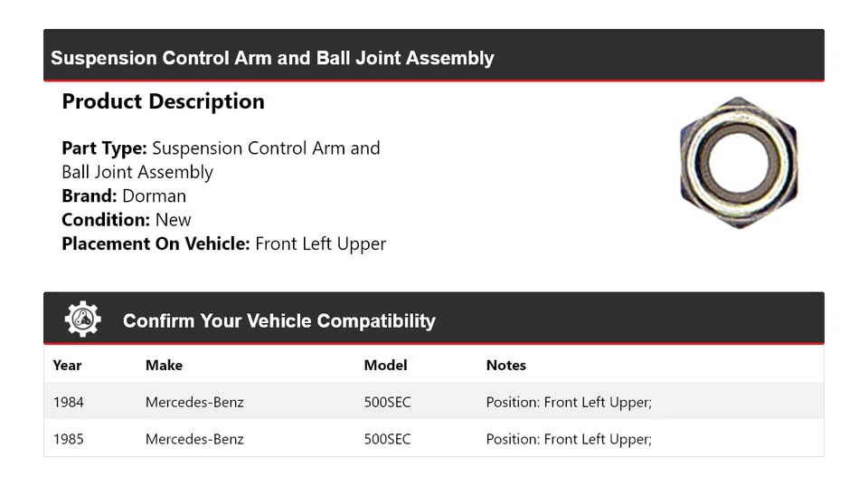
Task: Select the 1984 year cell
Action: 68,402
